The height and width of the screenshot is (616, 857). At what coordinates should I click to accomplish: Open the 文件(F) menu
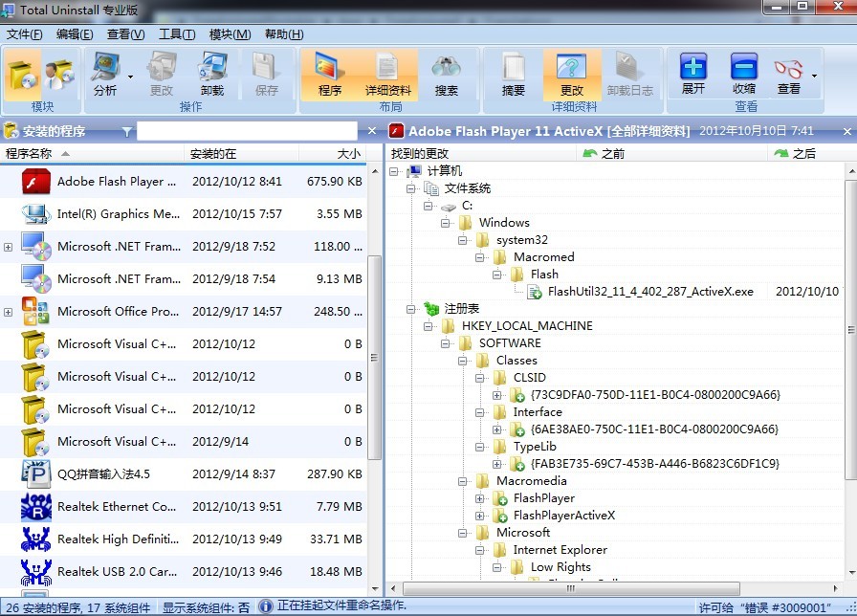tap(25, 34)
